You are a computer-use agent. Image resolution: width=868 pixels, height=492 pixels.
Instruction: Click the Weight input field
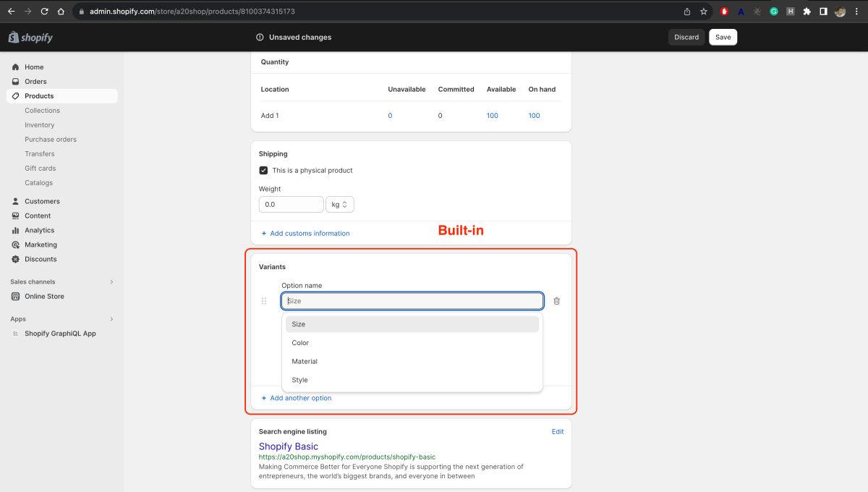click(291, 205)
